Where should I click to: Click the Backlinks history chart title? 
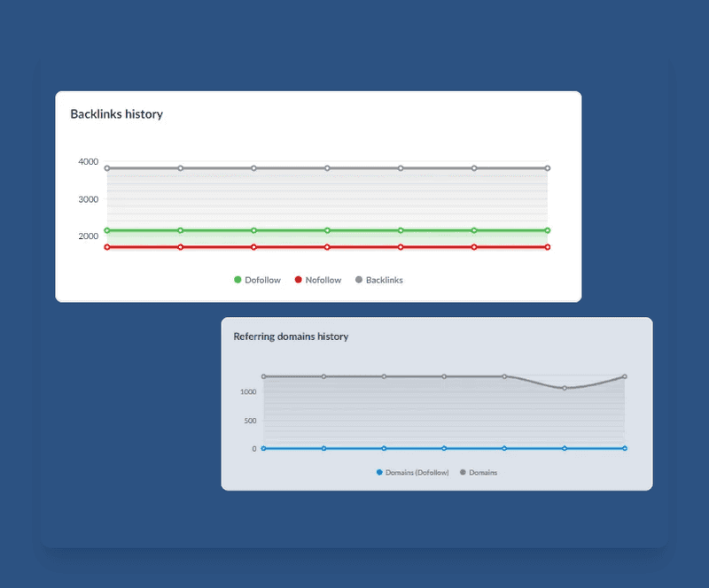coord(117,114)
